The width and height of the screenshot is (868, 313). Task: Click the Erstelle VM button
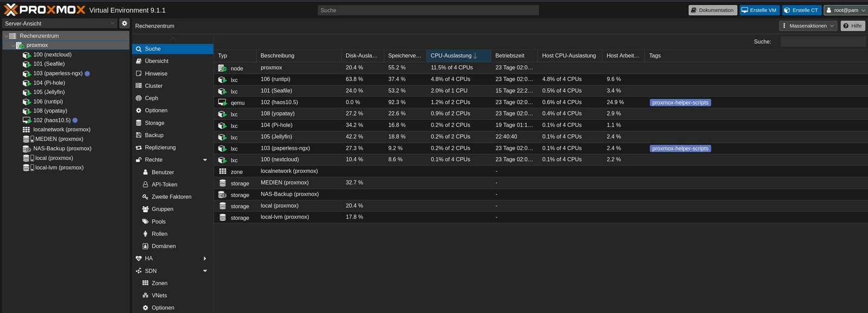pos(759,10)
